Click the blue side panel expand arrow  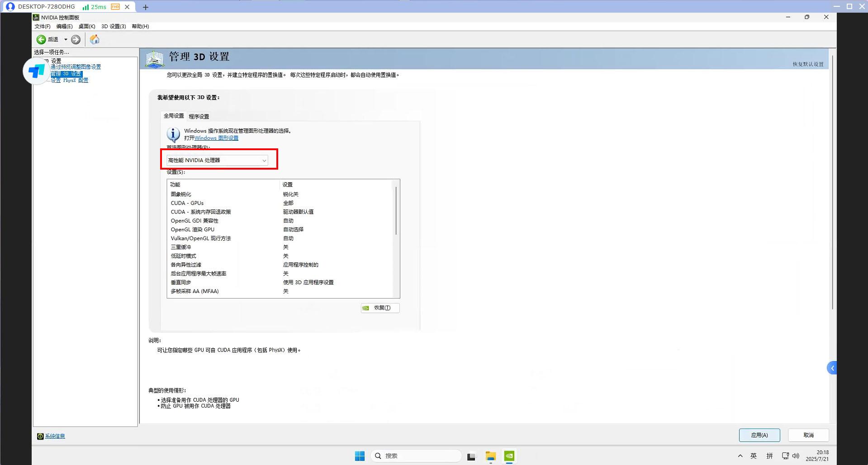coord(832,368)
